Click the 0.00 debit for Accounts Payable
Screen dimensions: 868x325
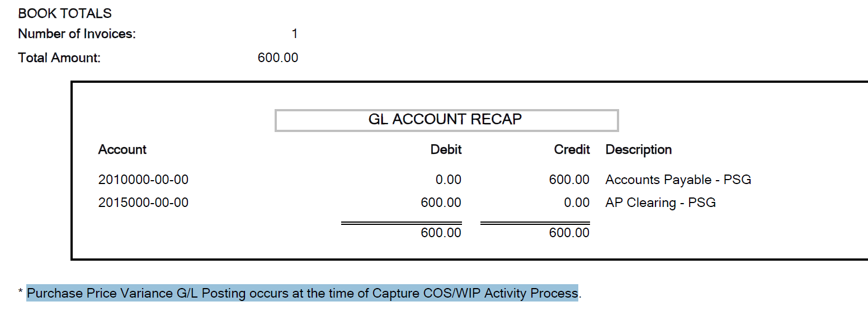(x=449, y=180)
